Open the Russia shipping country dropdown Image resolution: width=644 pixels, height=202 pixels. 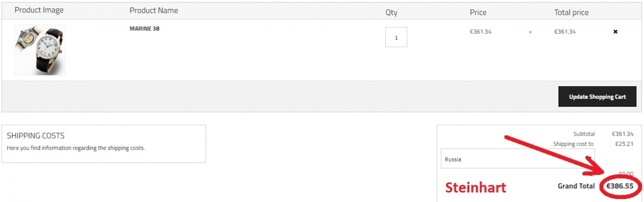[x=517, y=159]
